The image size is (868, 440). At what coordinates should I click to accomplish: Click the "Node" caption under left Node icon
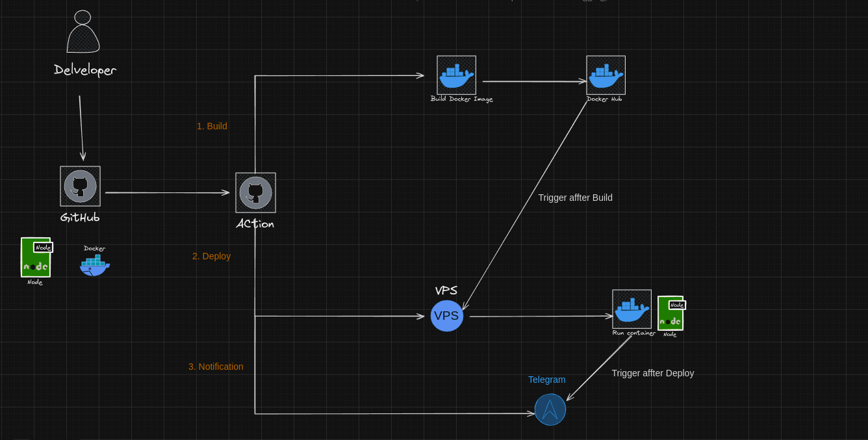click(x=34, y=282)
